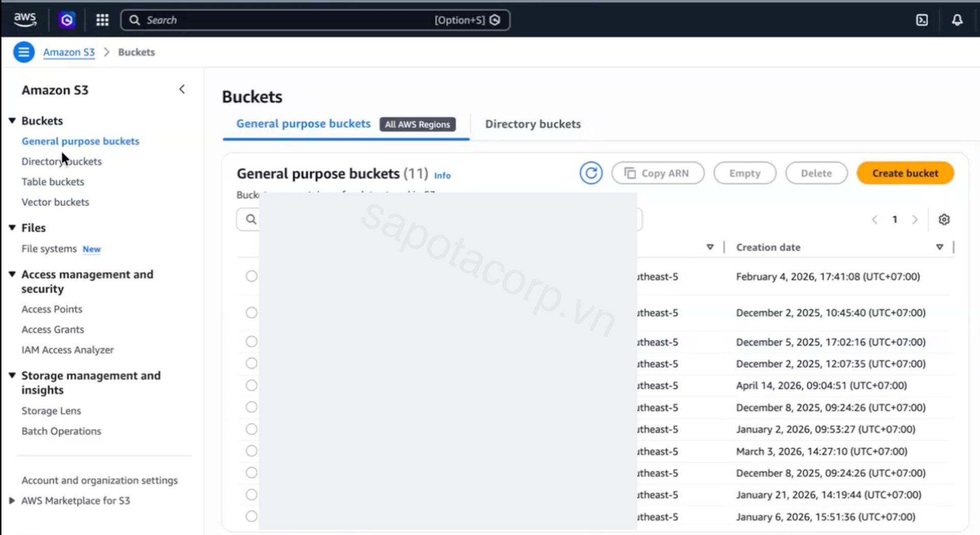This screenshot has height=535, width=980.
Task: Select bucket created April 14, 2026
Action: [x=251, y=385]
